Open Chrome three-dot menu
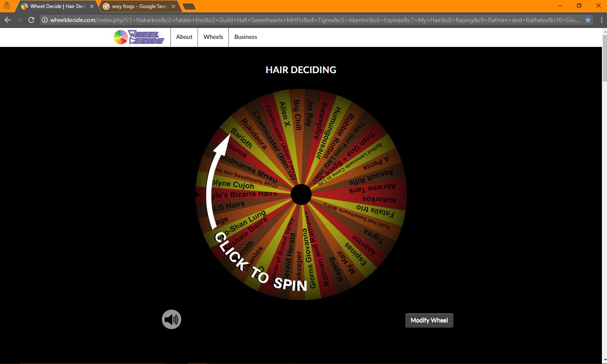Image resolution: width=607 pixels, height=364 pixels. (x=601, y=20)
